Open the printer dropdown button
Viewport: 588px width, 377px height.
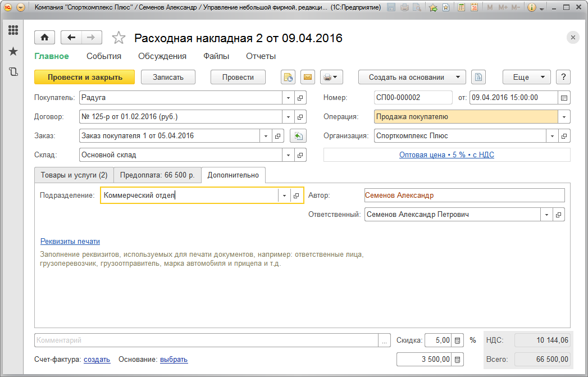click(x=330, y=77)
